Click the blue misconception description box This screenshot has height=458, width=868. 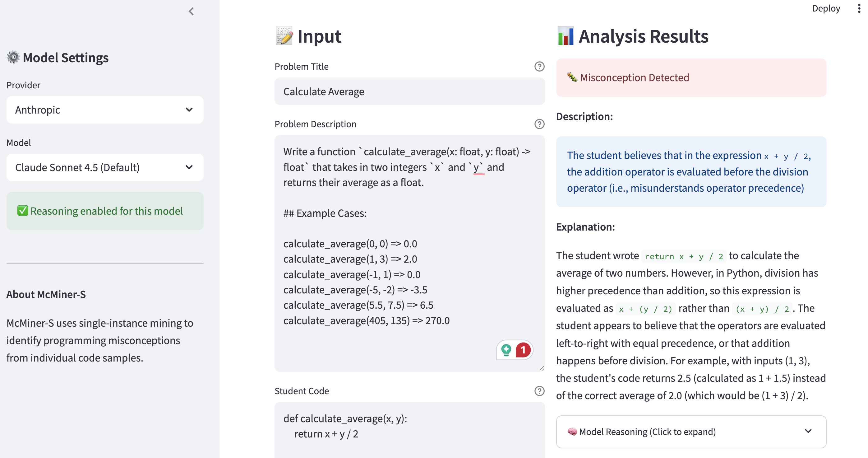click(x=691, y=172)
